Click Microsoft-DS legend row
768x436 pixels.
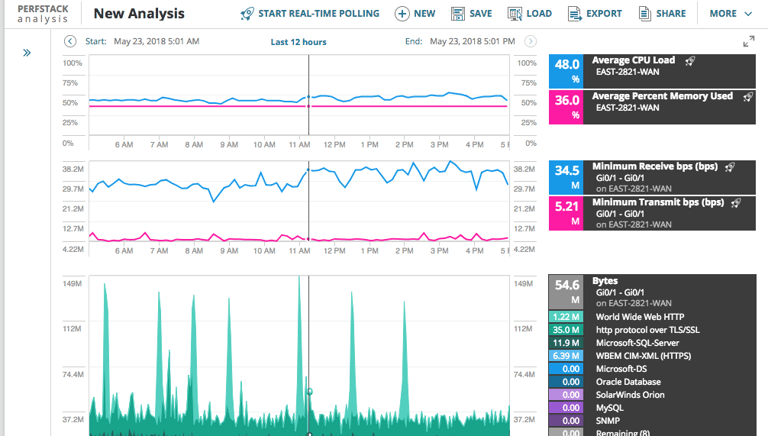[x=652, y=369]
